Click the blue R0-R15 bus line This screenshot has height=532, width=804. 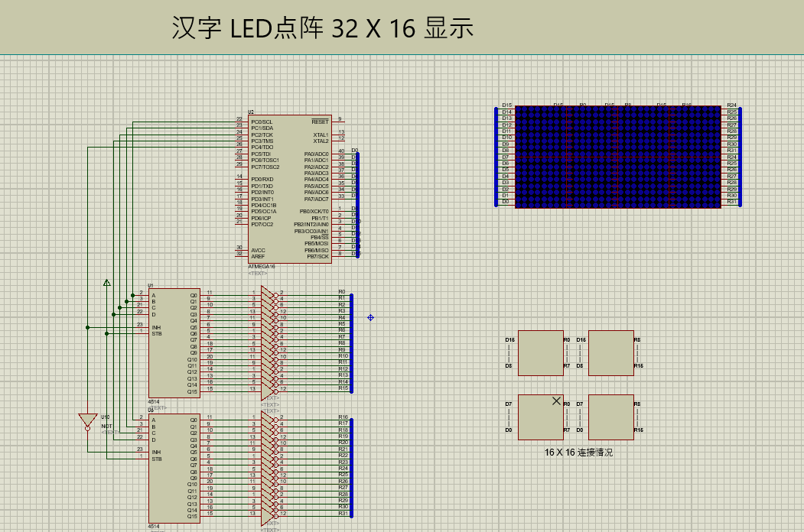click(351, 343)
